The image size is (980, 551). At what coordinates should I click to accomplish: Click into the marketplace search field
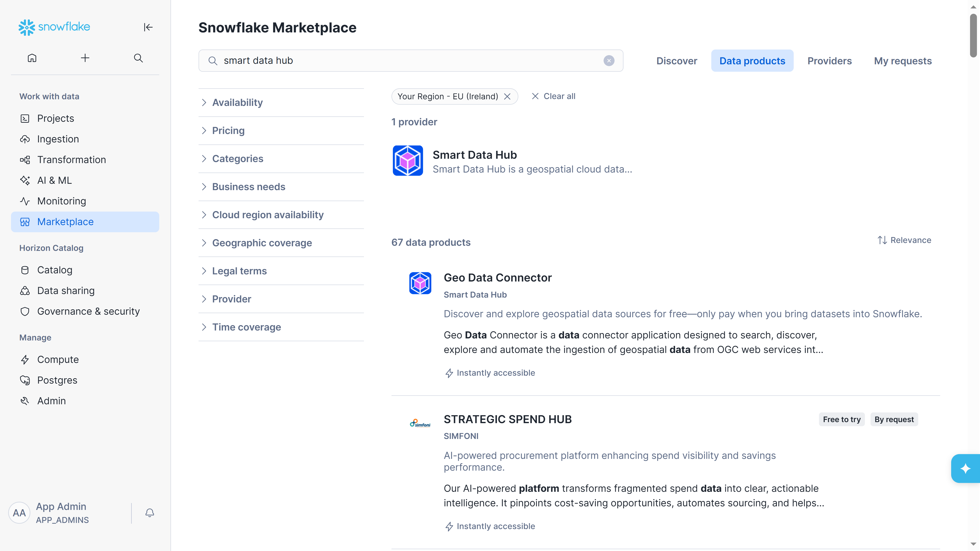pos(411,60)
